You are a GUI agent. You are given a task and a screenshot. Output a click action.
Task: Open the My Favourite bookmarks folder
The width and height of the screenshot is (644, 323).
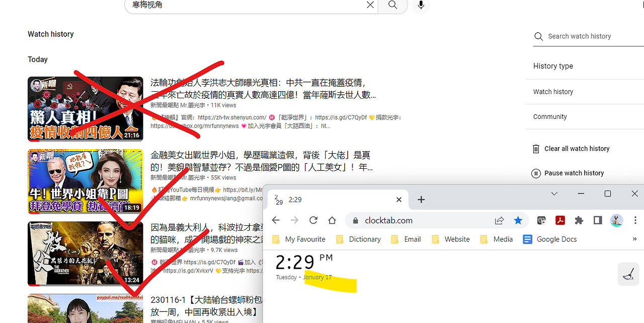(x=299, y=239)
